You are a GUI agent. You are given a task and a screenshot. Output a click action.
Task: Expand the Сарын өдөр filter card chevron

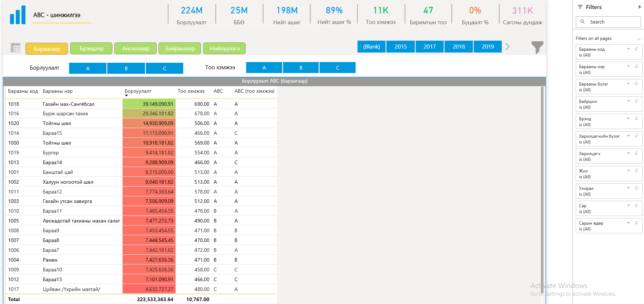[x=628, y=223]
